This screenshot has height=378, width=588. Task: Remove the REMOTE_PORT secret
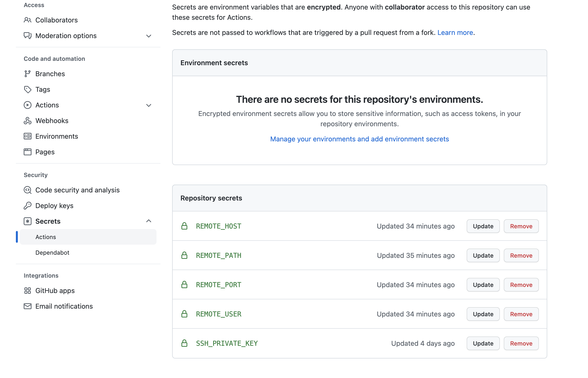pos(521,285)
